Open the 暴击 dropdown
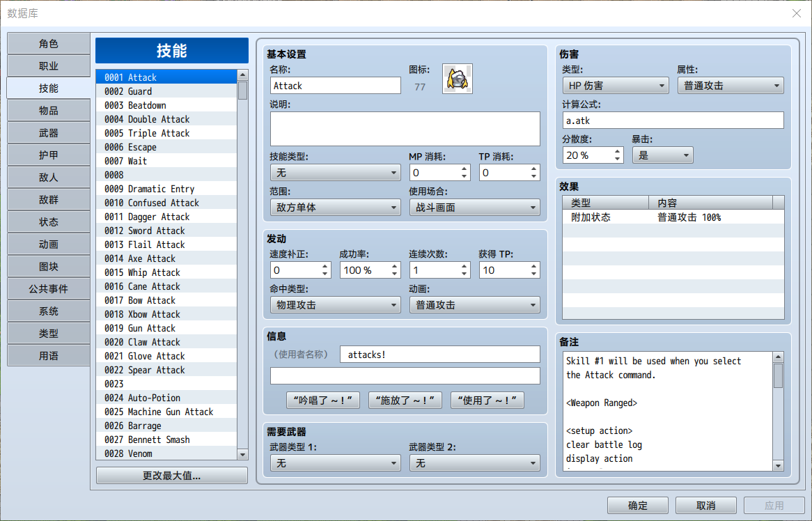 click(662, 155)
